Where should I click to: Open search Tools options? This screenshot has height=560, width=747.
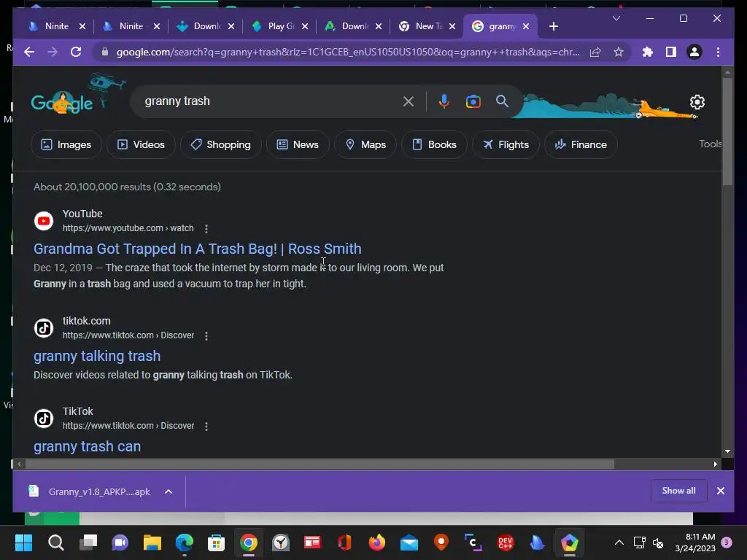click(710, 144)
